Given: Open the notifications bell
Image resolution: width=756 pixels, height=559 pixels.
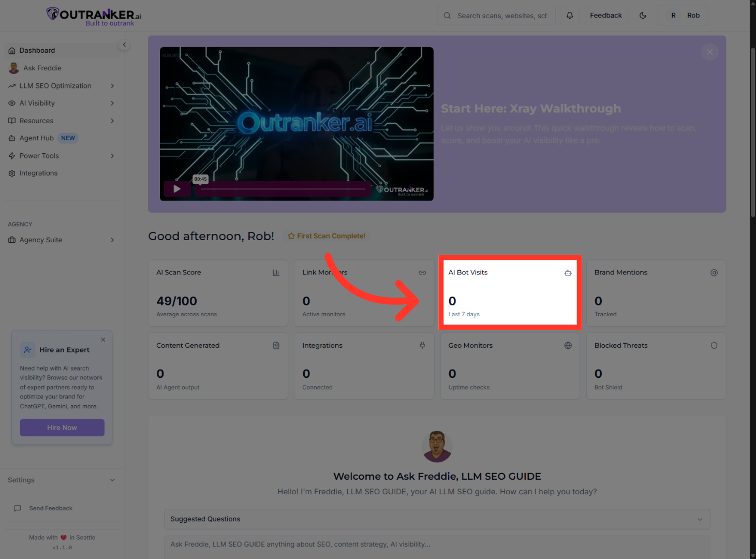Looking at the screenshot, I should (x=570, y=16).
